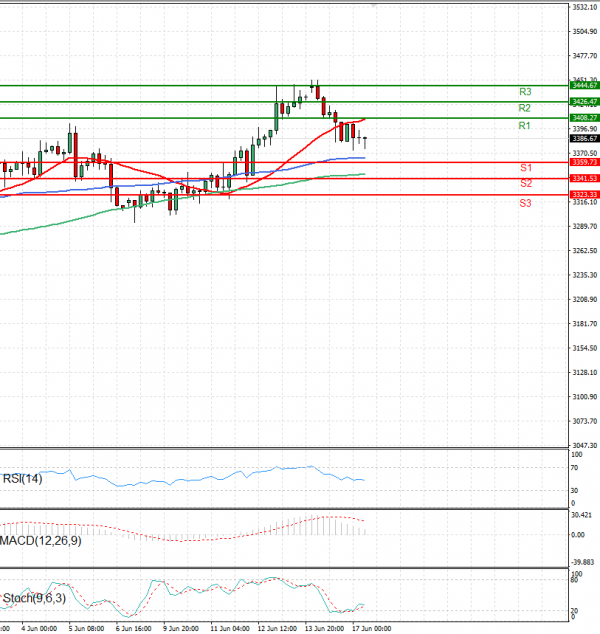Viewport: 600px width, 634px height.
Task: Click the 3100.90 price axis value
Action: coord(585,397)
